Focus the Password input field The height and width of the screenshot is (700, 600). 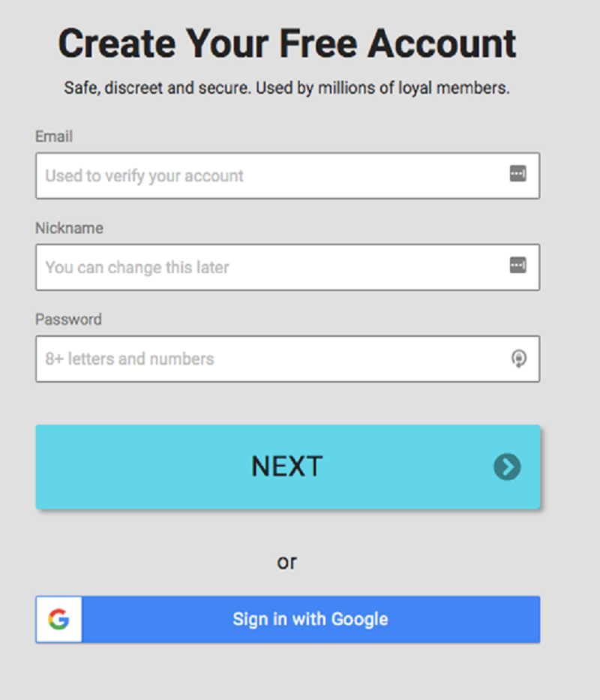click(x=287, y=359)
